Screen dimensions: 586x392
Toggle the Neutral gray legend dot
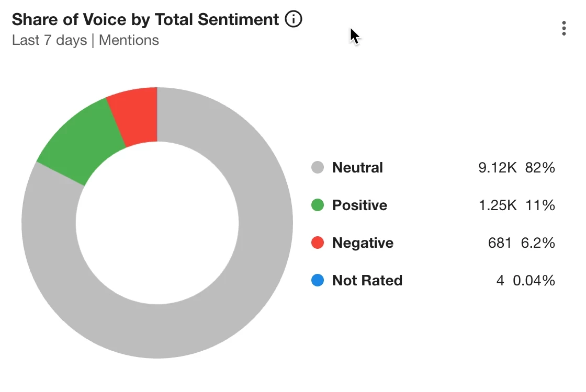(318, 167)
